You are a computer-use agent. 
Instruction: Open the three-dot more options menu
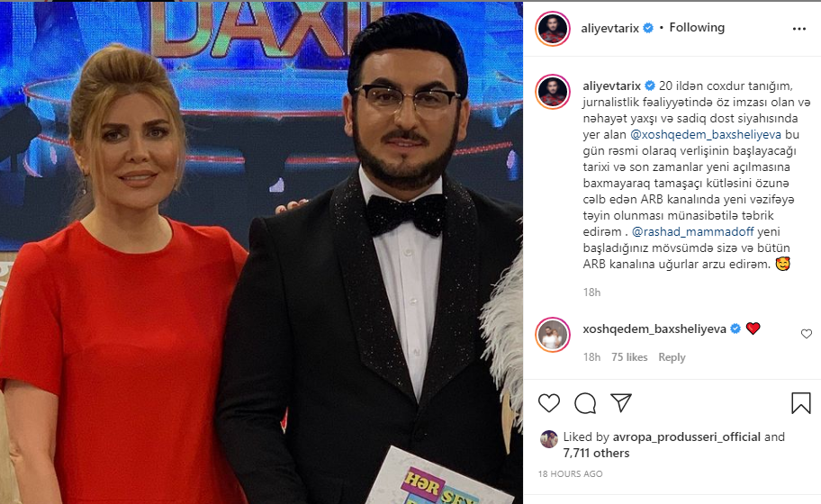click(x=799, y=29)
